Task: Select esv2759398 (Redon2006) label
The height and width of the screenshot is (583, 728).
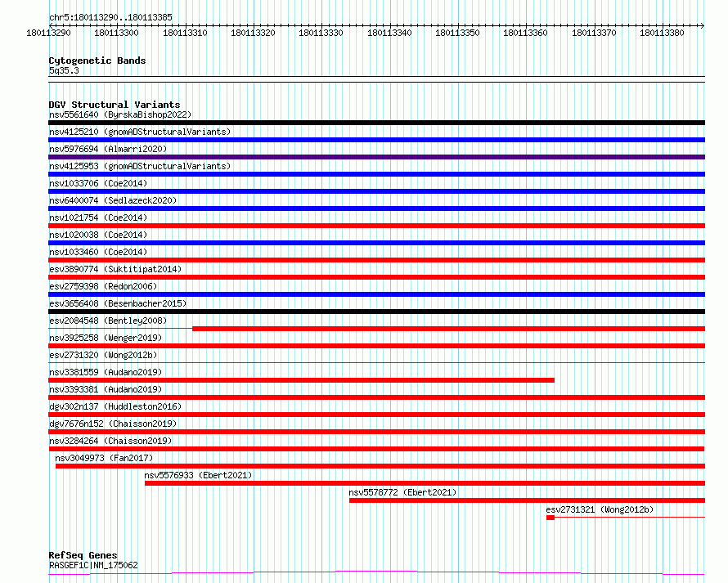Action: pyautogui.click(x=103, y=286)
